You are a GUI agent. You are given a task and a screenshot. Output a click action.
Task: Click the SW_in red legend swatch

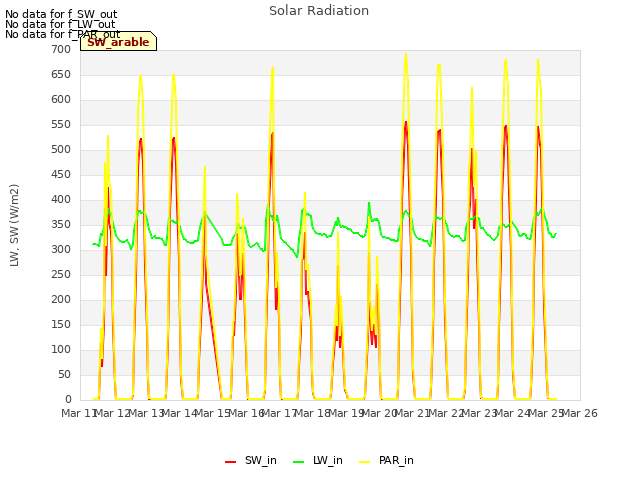tap(230, 462)
